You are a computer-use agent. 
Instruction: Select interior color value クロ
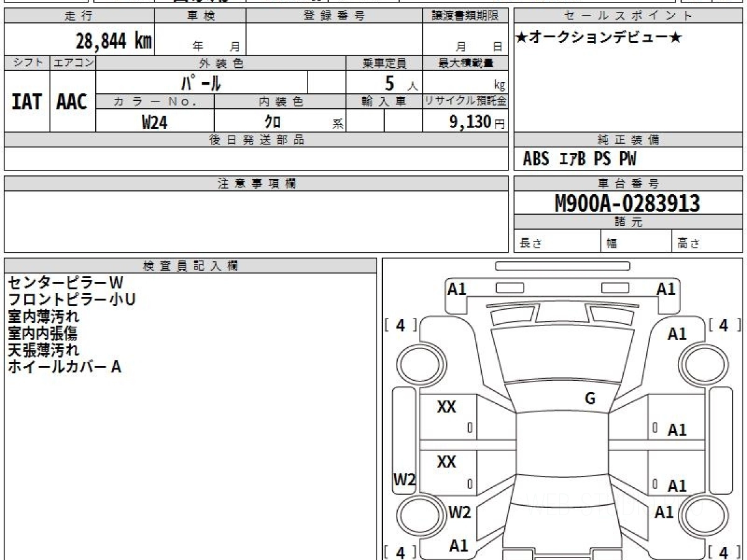point(273,122)
